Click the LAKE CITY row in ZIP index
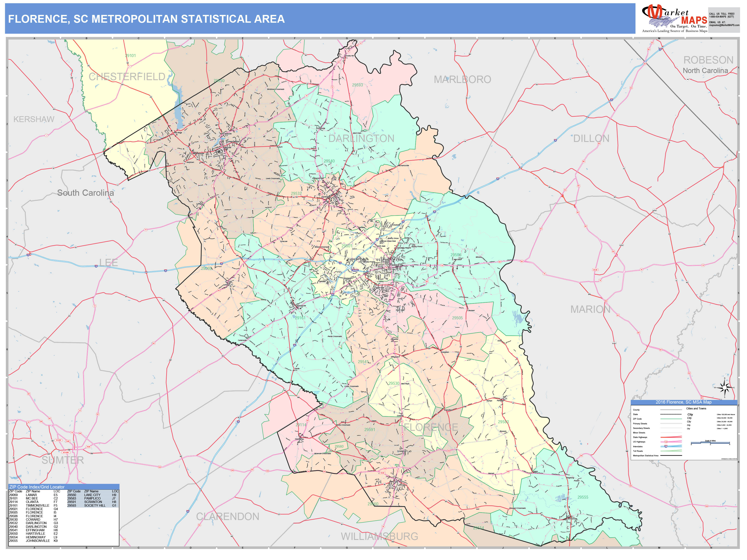This screenshot has height=560, width=747. 92,495
